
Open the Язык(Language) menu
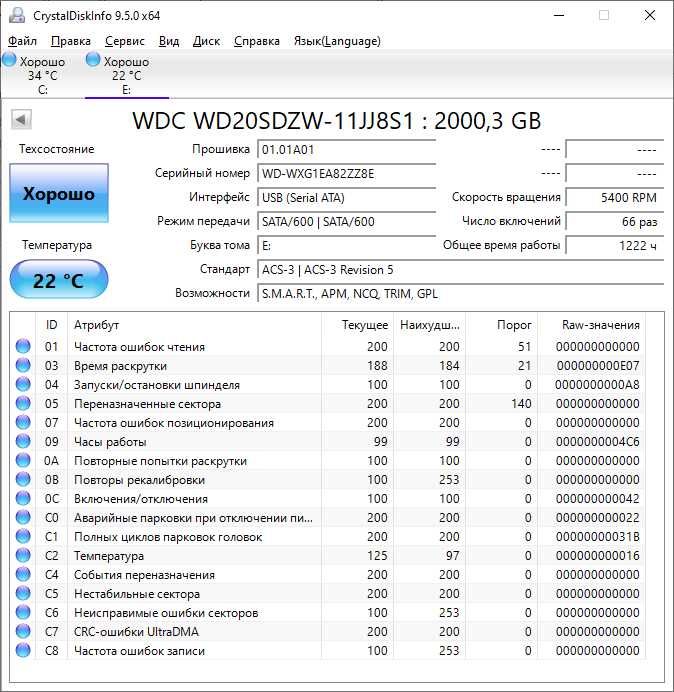tap(337, 41)
